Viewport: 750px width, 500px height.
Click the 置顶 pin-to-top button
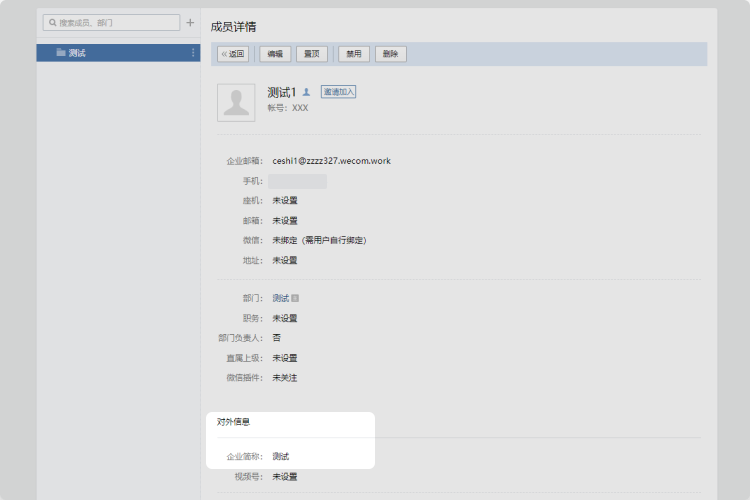312,54
